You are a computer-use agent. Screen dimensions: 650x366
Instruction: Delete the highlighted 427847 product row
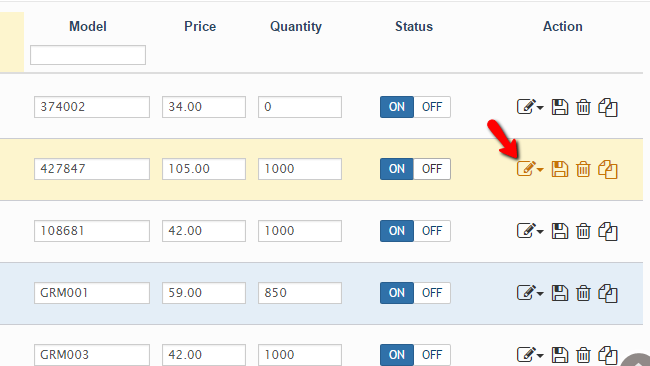coord(583,169)
